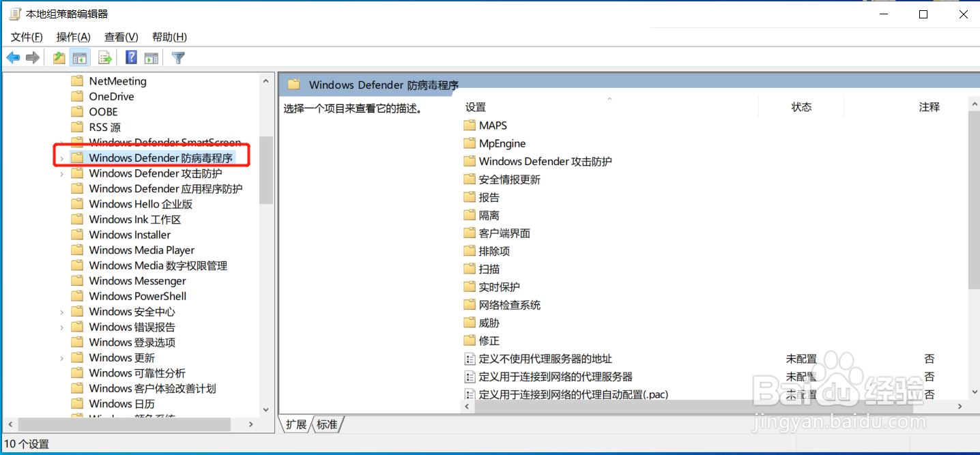Switch to the 扩展 tab
The height and width of the screenshot is (455, 980).
coord(296,424)
